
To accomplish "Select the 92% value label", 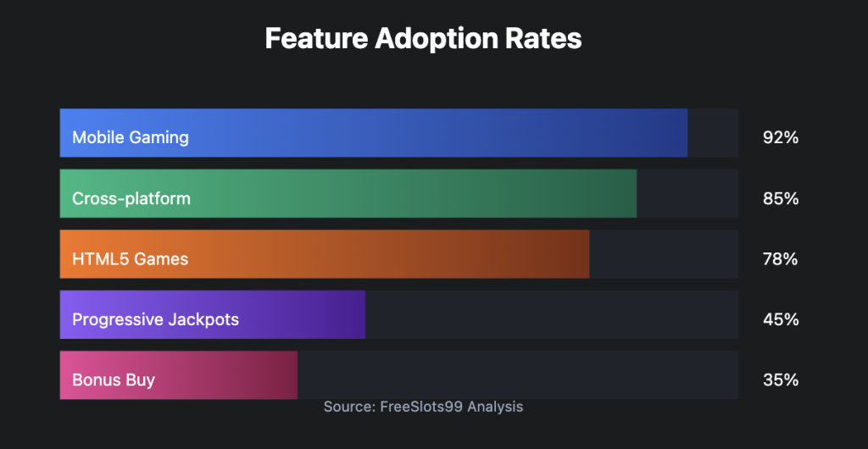I will pyautogui.click(x=781, y=137).
